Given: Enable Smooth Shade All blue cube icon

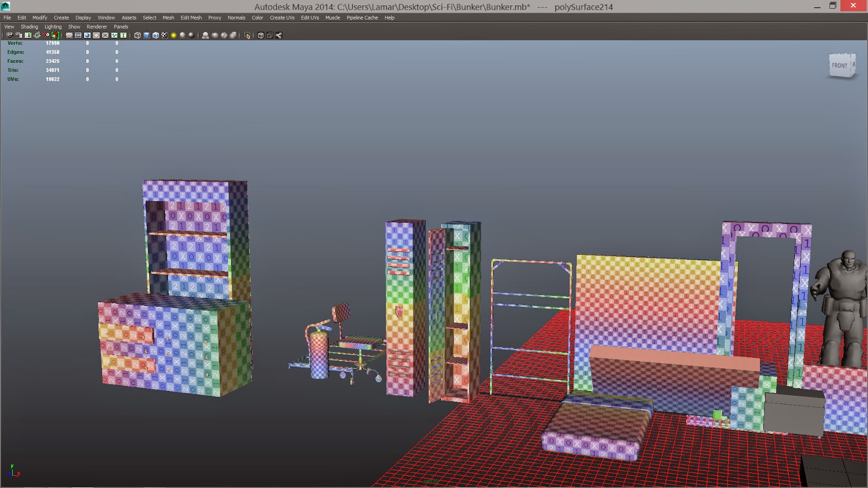Looking at the screenshot, I should click(x=146, y=35).
